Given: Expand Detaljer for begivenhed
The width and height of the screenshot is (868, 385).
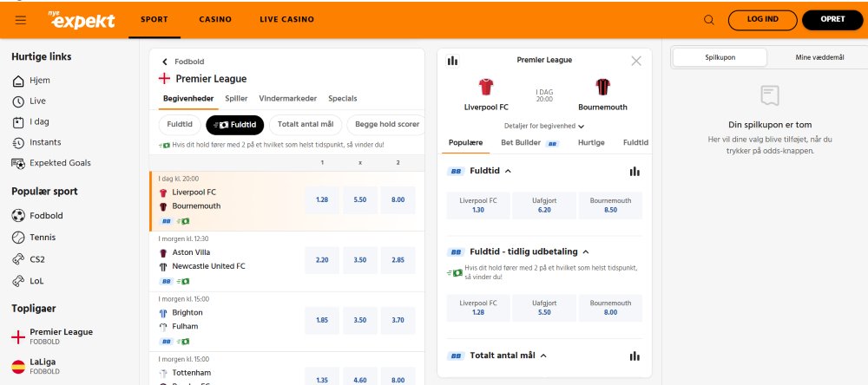Looking at the screenshot, I should (x=544, y=126).
